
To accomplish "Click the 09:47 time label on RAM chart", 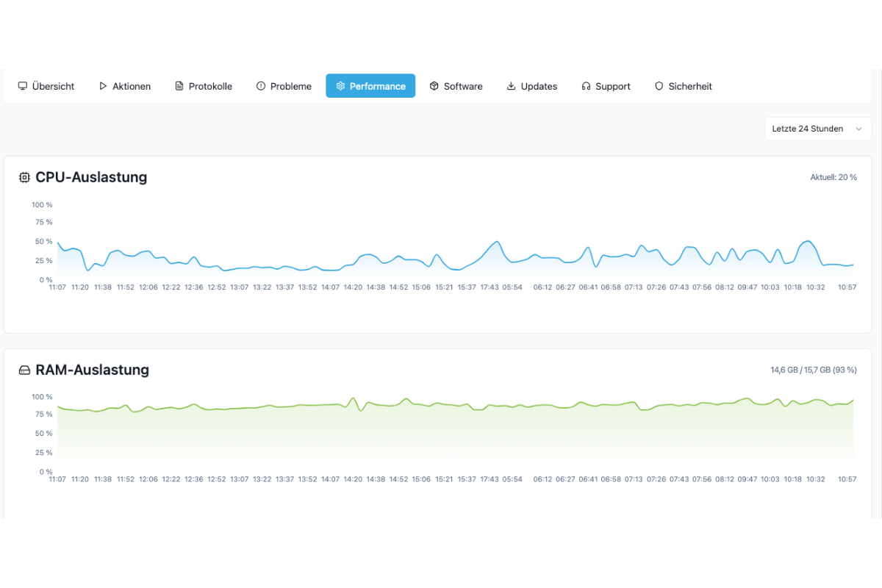I will [x=747, y=479].
